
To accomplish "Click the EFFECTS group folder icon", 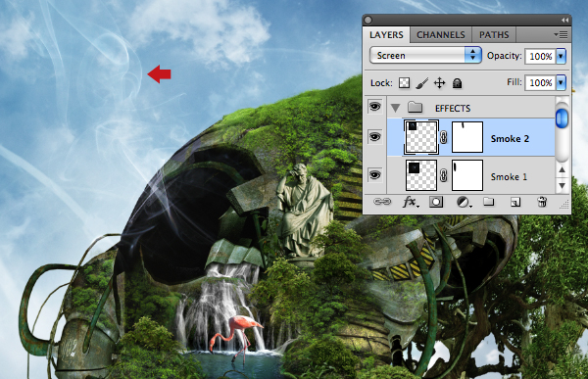I will (416, 108).
